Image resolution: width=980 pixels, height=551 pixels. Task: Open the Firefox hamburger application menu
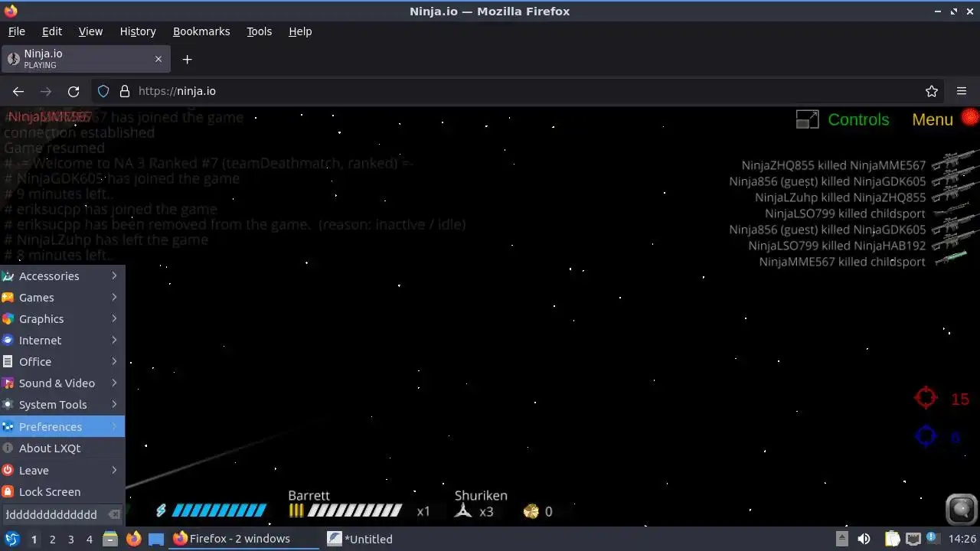[x=962, y=91]
